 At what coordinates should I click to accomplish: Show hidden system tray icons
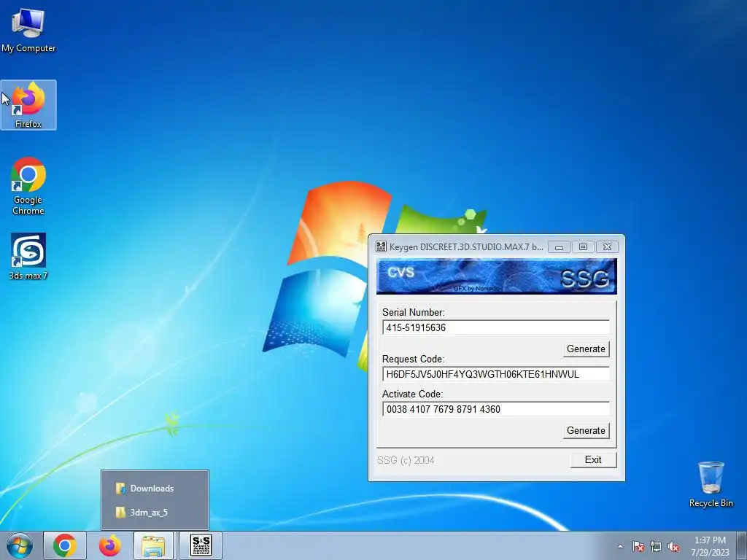(x=620, y=546)
